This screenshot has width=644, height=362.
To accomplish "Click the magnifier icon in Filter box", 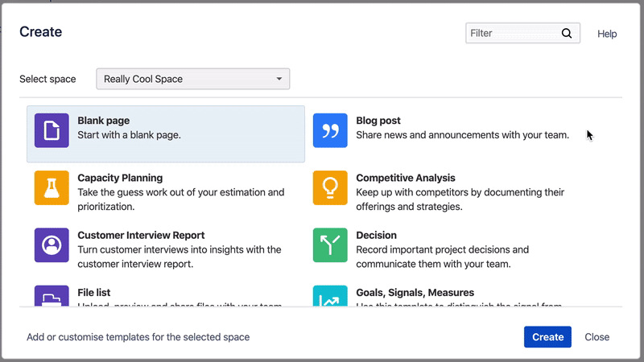I will 567,34.
